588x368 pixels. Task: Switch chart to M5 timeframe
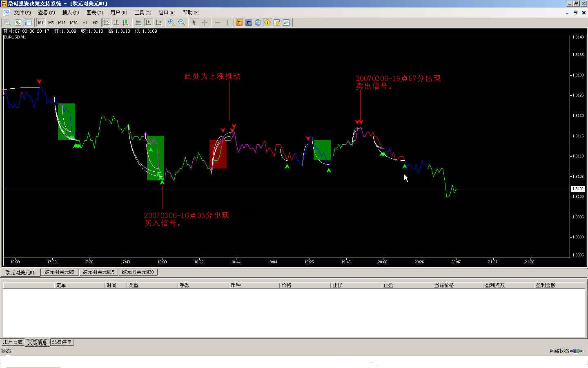click(x=51, y=22)
